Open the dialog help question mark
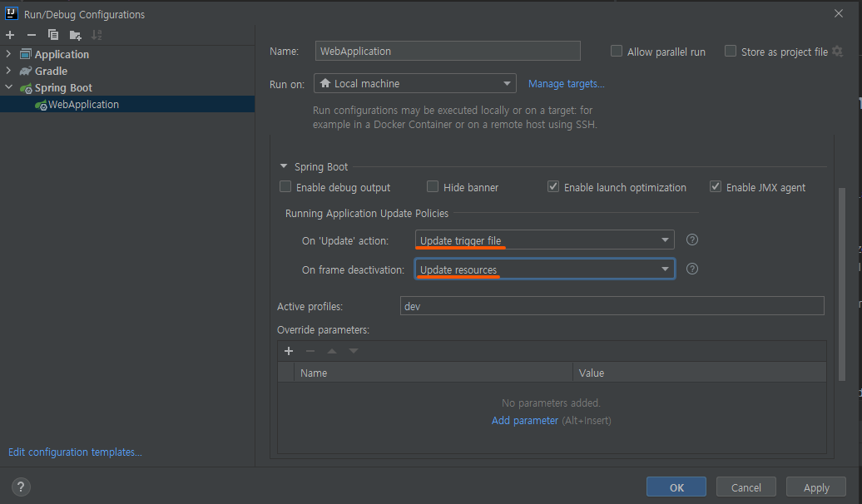Viewport: 862px width, 504px height. point(21,487)
